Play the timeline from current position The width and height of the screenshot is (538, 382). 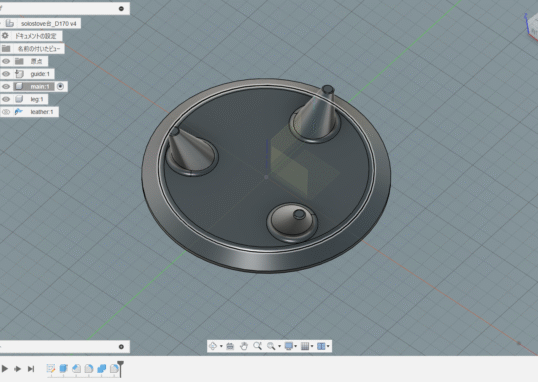tap(4, 369)
